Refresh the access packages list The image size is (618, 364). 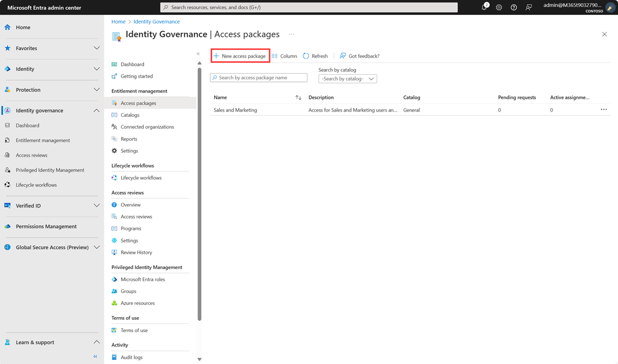coord(315,56)
